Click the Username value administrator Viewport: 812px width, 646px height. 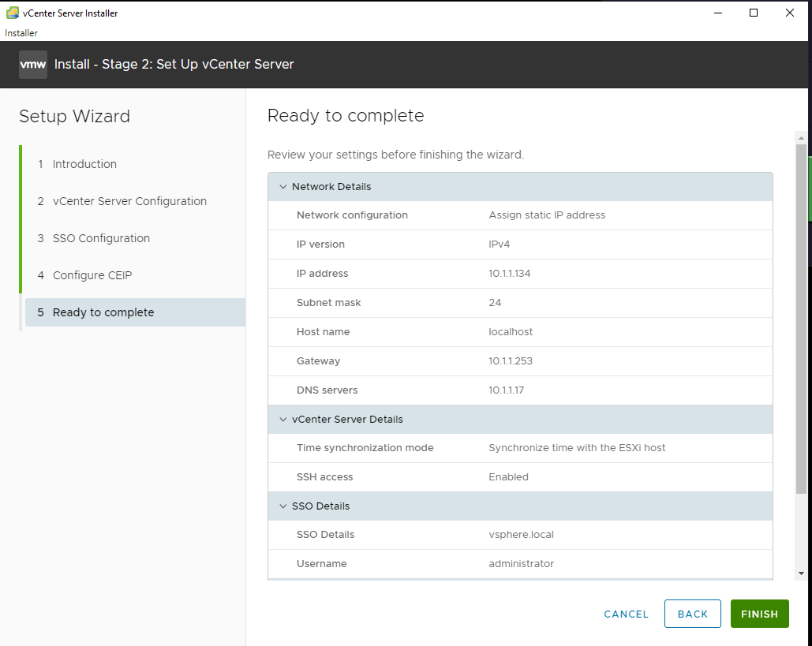pos(521,564)
